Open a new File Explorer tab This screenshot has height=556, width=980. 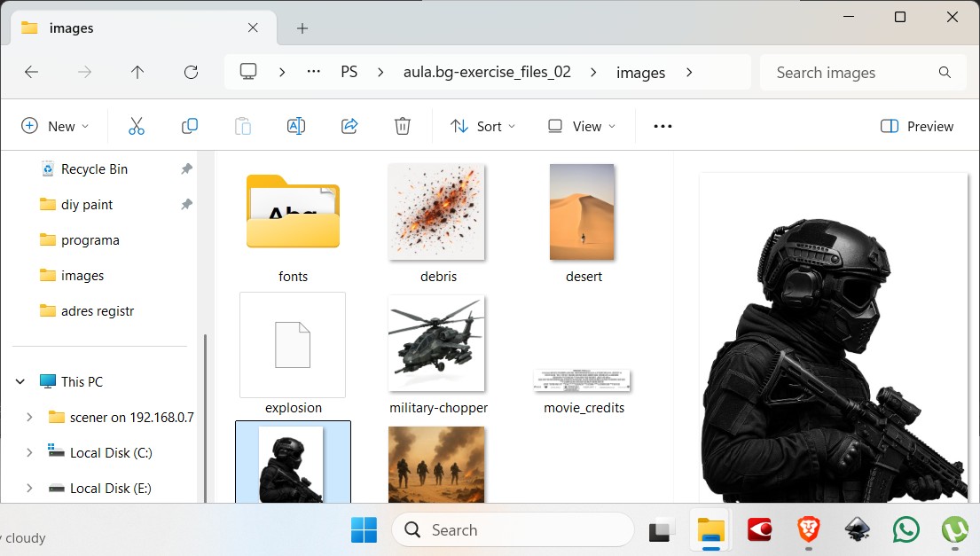[x=302, y=28]
